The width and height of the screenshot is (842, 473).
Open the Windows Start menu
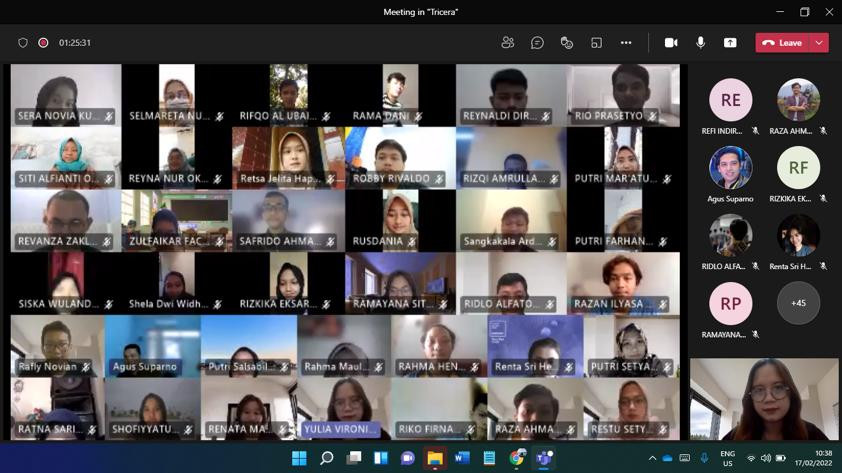pos(299,458)
